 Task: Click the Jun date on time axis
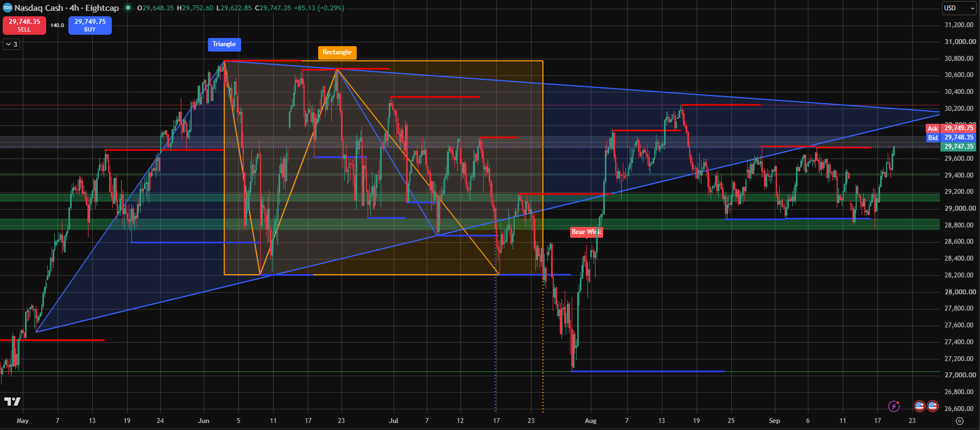(204, 421)
